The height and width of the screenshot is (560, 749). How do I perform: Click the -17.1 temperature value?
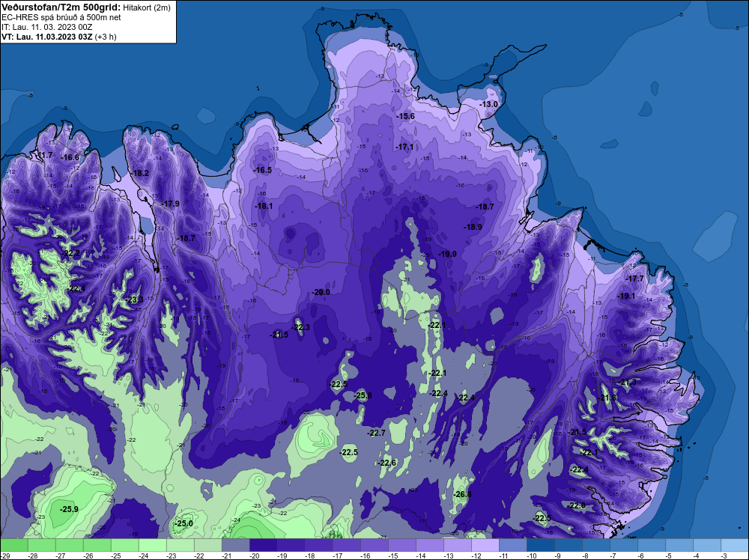click(x=404, y=147)
